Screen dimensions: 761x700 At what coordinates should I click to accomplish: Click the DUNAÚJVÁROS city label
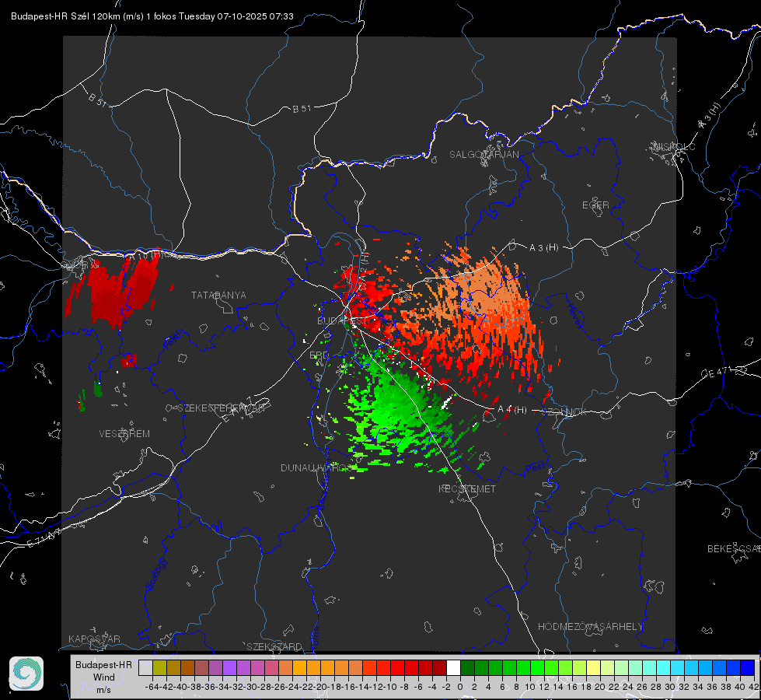(317, 467)
